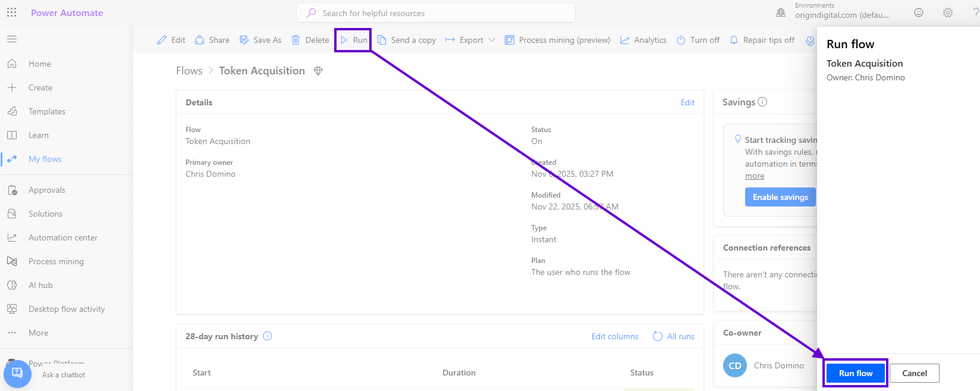Click the Flows breadcrumb link
Screen dimensions: 980x391
[189, 71]
